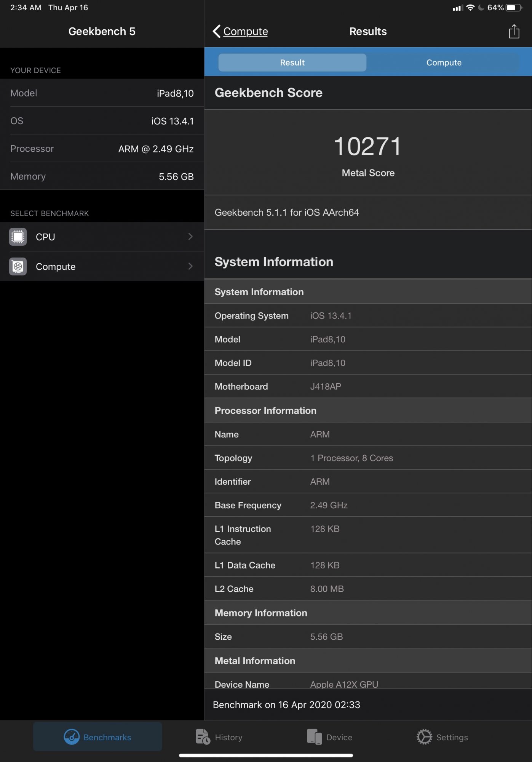Tap 'ARM @ 2.49 GHz' processor value

[x=156, y=149]
